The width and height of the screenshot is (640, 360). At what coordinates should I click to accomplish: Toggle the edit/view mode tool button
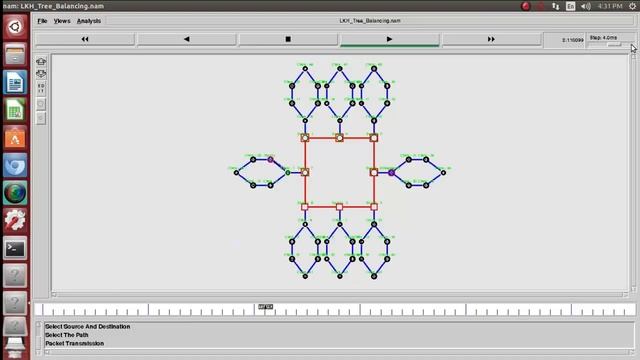coord(41,88)
